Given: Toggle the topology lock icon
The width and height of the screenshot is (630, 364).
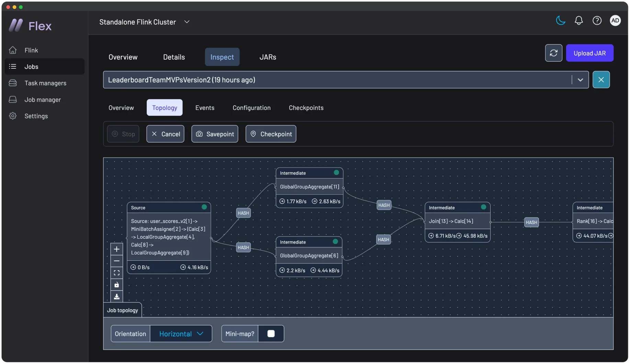Looking at the screenshot, I should point(117,285).
